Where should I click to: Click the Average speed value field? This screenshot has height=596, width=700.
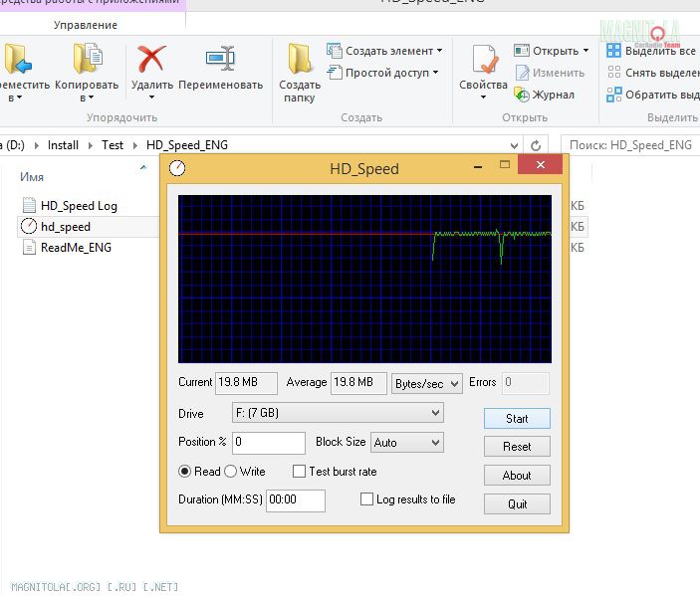tap(358, 383)
